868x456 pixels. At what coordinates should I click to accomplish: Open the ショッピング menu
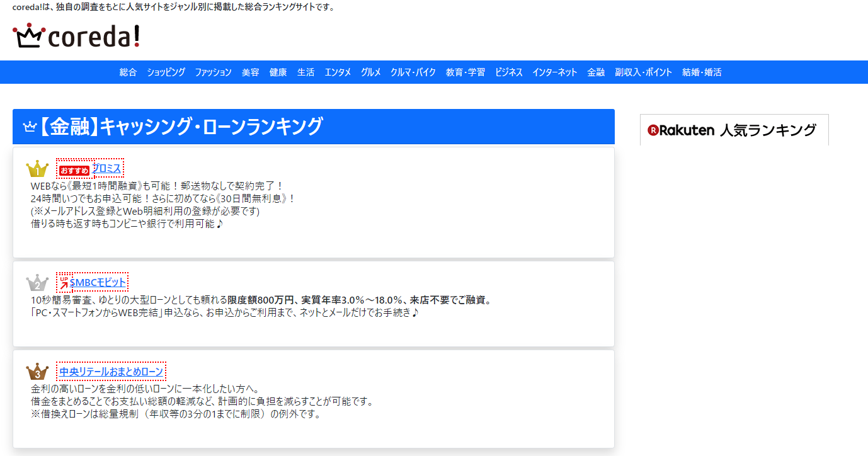(166, 72)
